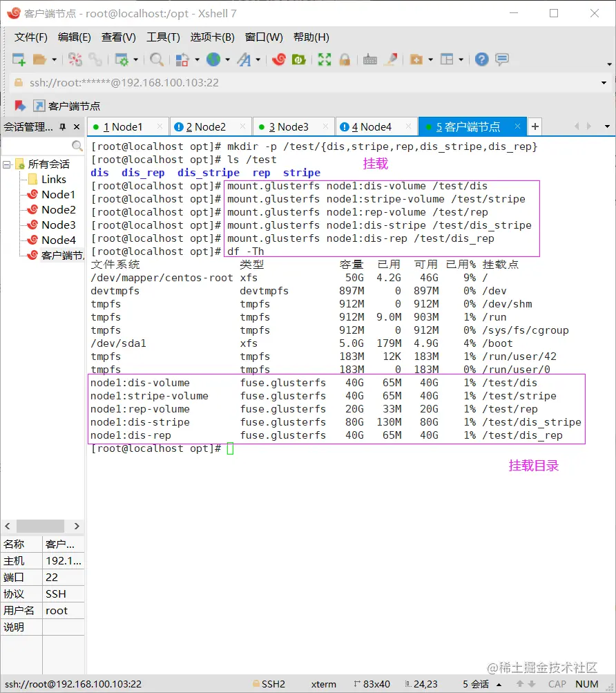Click the new folder plus icon
The width and height of the screenshot is (616, 693).
tap(416, 59)
